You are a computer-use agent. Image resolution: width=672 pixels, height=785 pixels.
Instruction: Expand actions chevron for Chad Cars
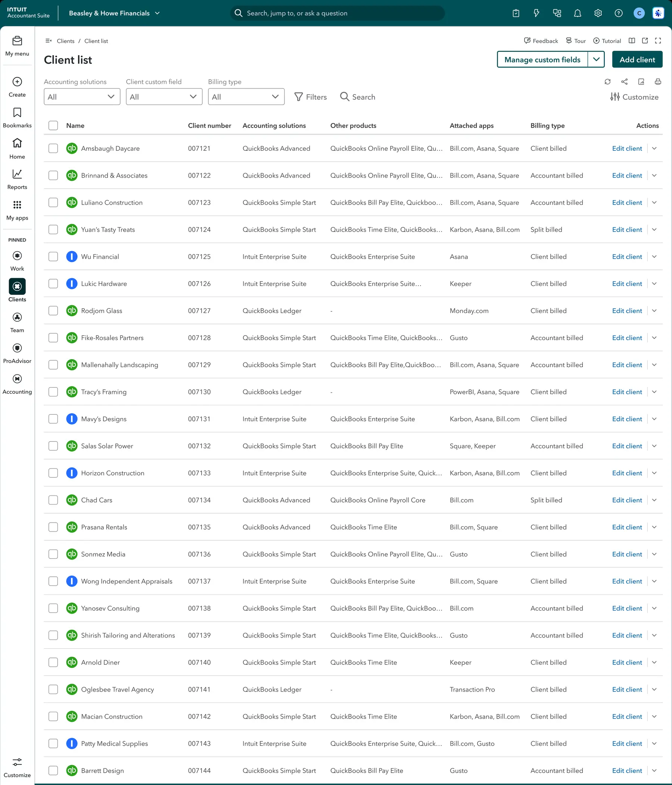654,500
